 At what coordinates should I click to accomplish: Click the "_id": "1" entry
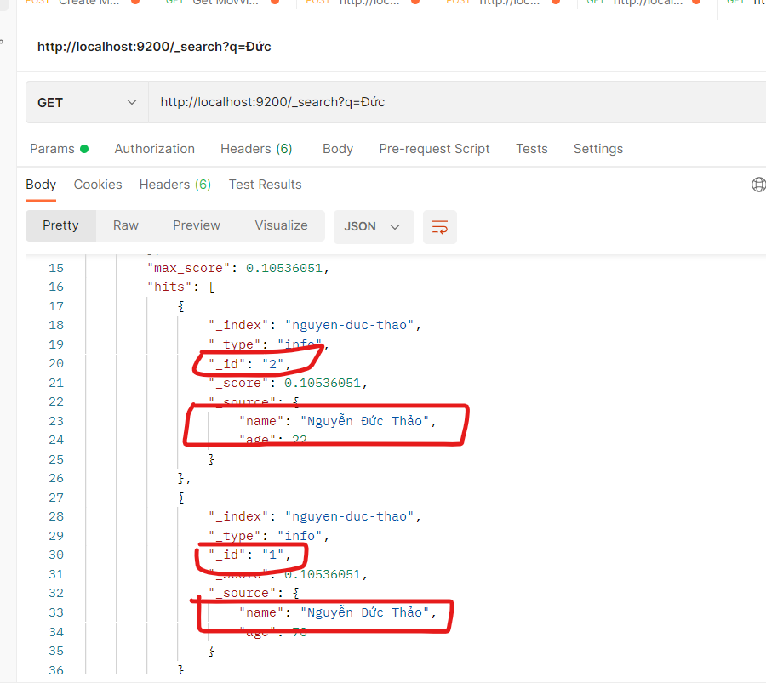point(249,555)
